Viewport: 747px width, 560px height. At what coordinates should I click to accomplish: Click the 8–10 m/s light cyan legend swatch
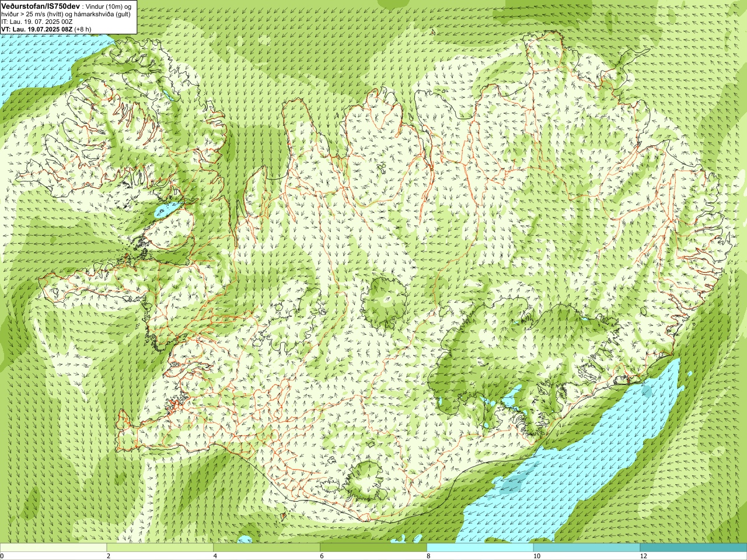click(480, 548)
